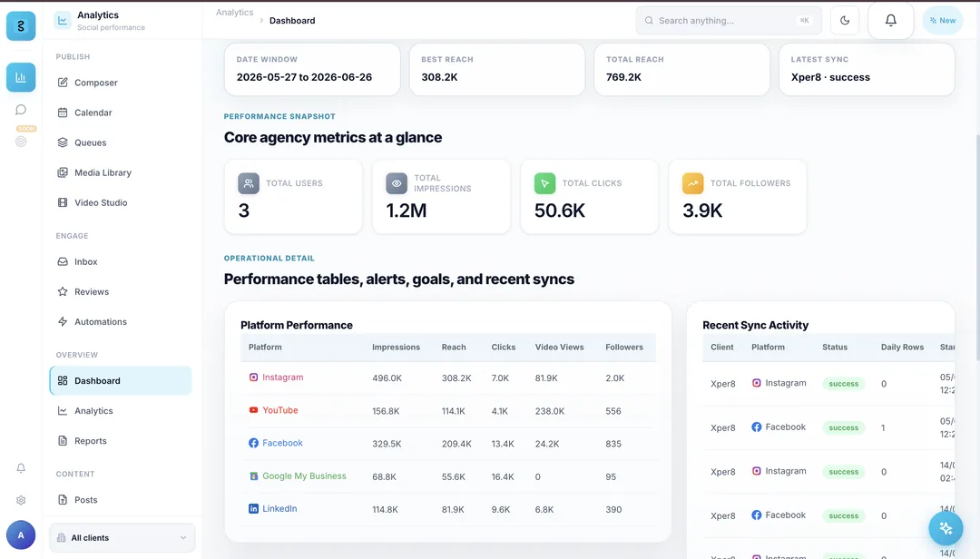Screen dimensions: 980x559
Task: Click the Followers column header
Action: (x=624, y=347)
